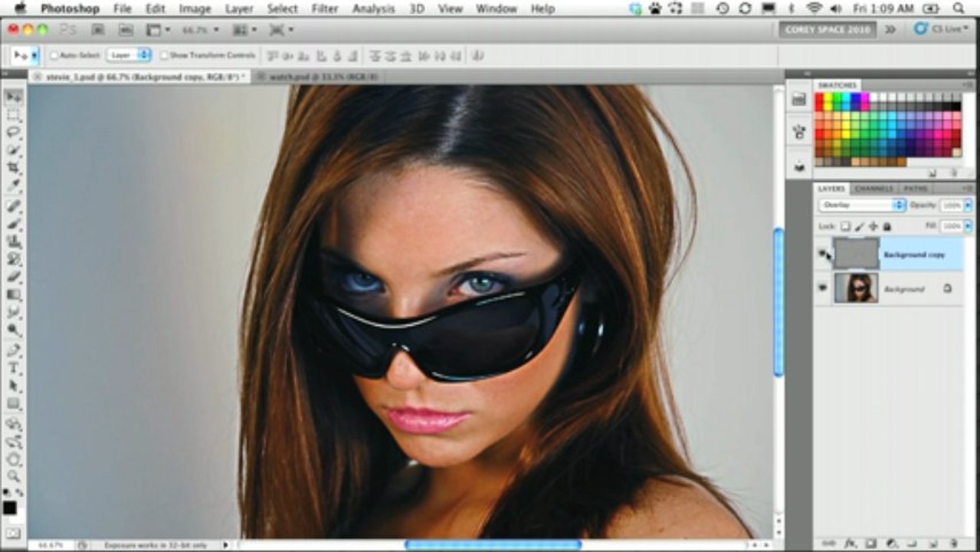
Task: Open the Opacity slider arrow
Action: click(967, 205)
